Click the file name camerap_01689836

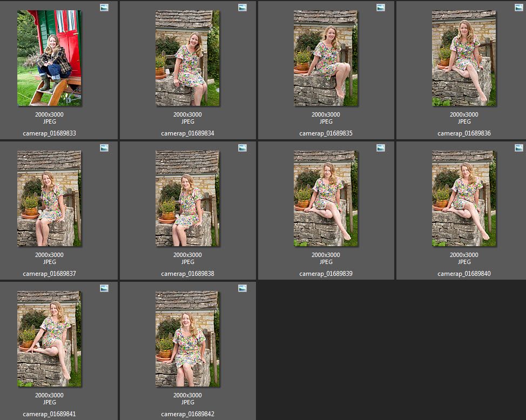(x=464, y=133)
